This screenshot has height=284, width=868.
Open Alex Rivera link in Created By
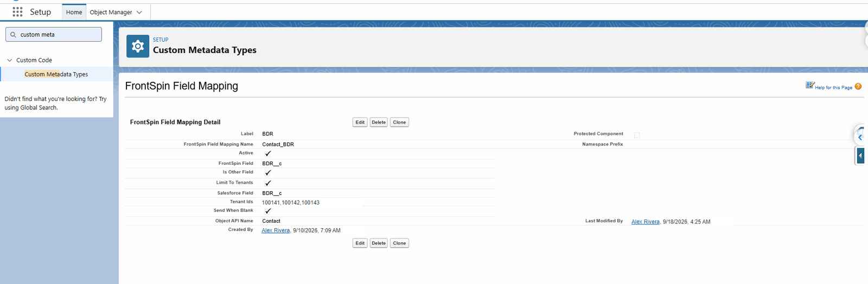point(276,230)
